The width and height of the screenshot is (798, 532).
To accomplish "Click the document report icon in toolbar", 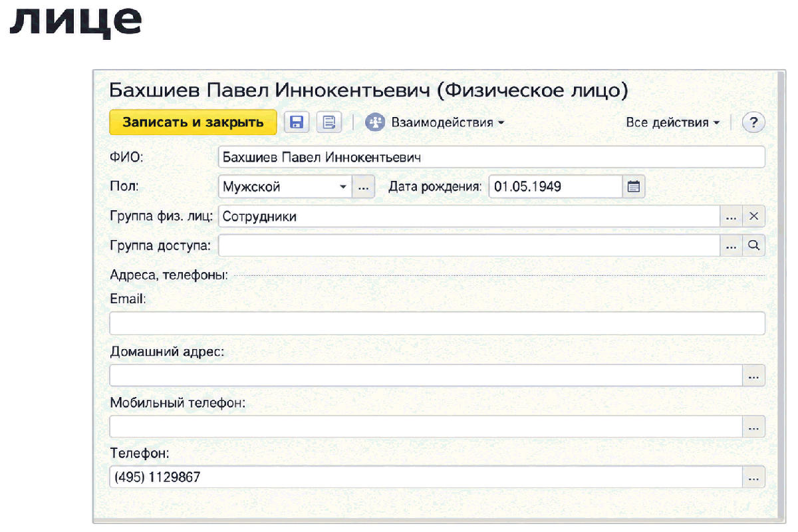I will [329, 122].
